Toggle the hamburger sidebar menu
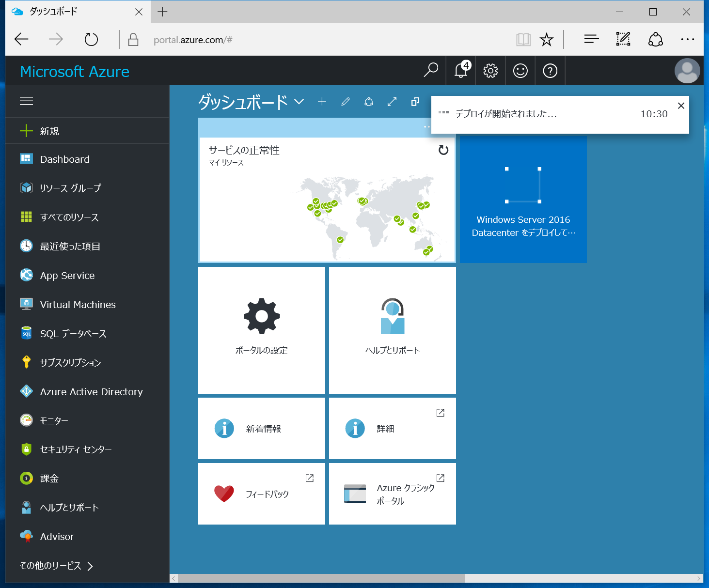The height and width of the screenshot is (588, 709). tap(26, 101)
